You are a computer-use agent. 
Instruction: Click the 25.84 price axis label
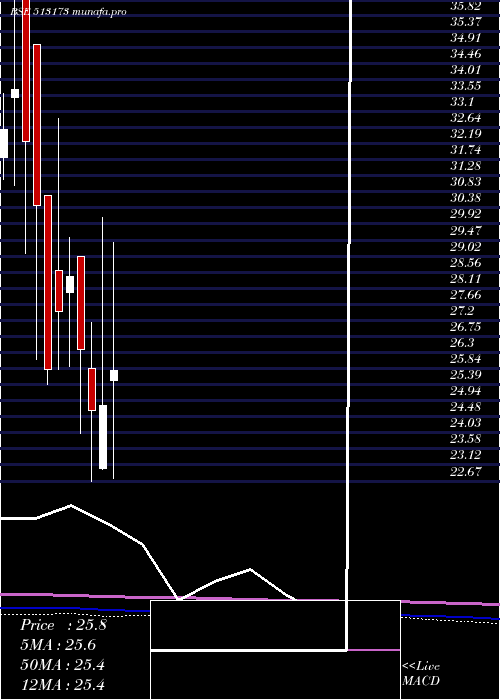466,358
